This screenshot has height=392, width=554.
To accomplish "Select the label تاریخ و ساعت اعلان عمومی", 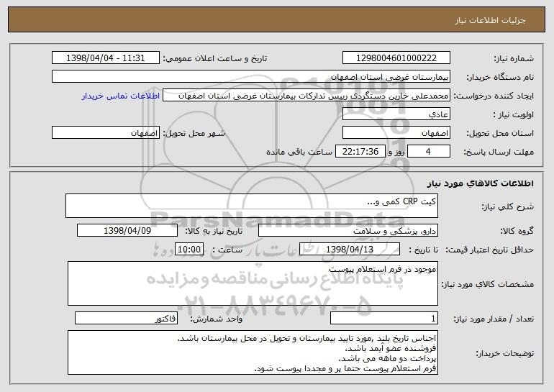I will tap(215, 58).
